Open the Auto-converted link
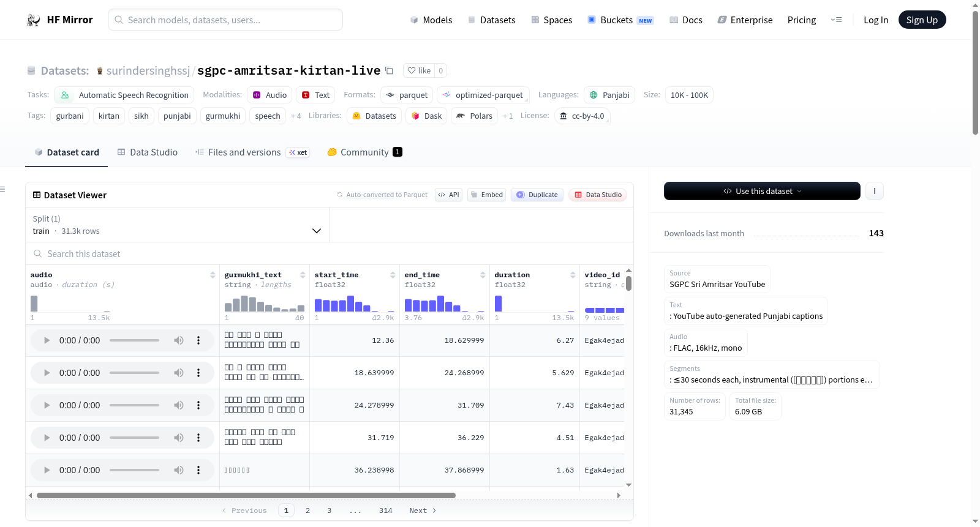This screenshot has height=527, width=980. coord(370,195)
